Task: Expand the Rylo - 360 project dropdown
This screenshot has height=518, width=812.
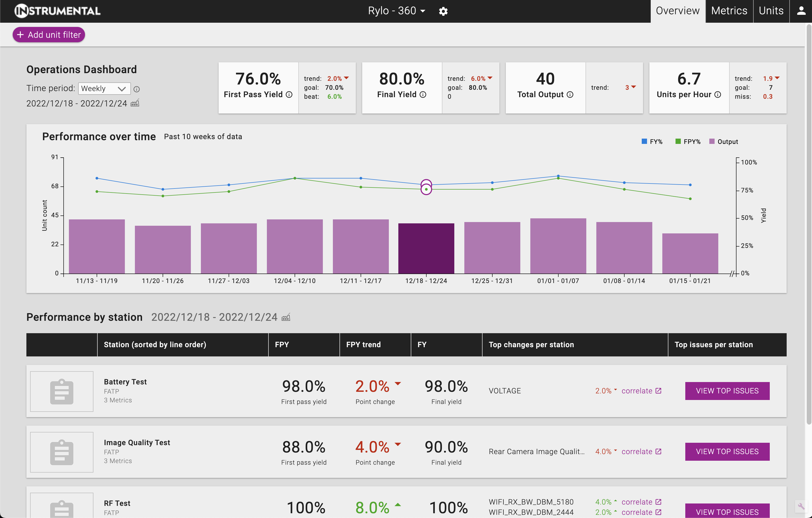Action: [x=396, y=11]
